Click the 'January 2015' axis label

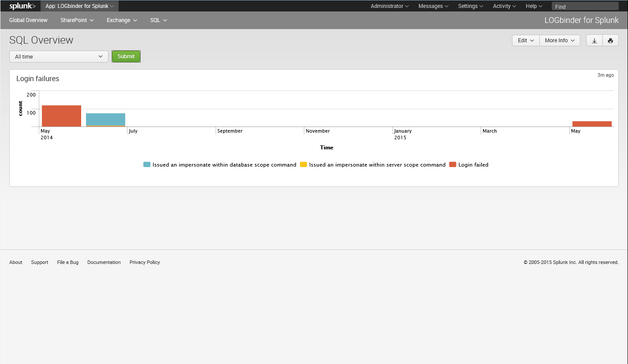[403, 134]
